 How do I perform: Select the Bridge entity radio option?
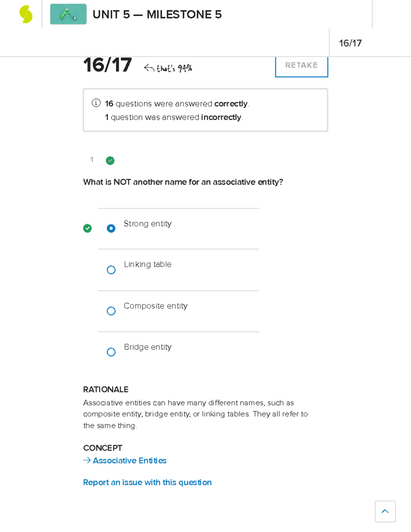(x=111, y=352)
